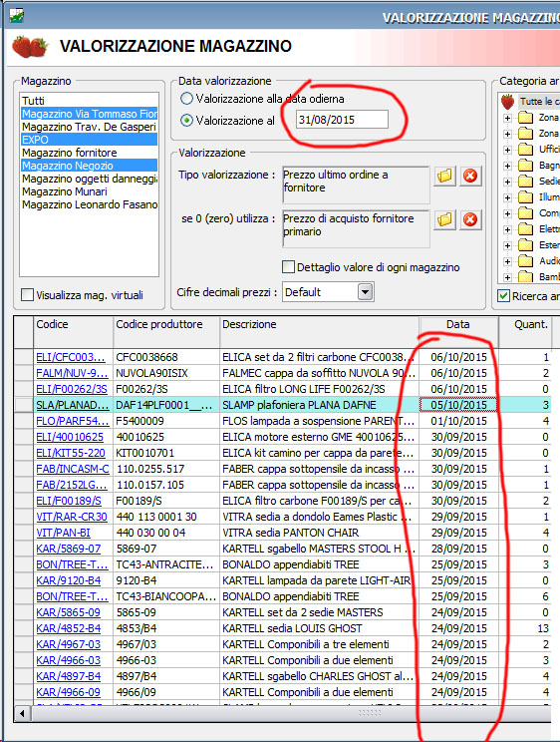
Task: Select 'Tutti' in Magazzino list
Action: (x=89, y=101)
